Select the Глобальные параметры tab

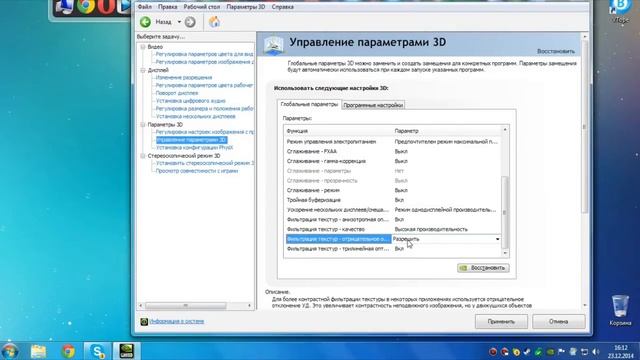pyautogui.click(x=309, y=104)
